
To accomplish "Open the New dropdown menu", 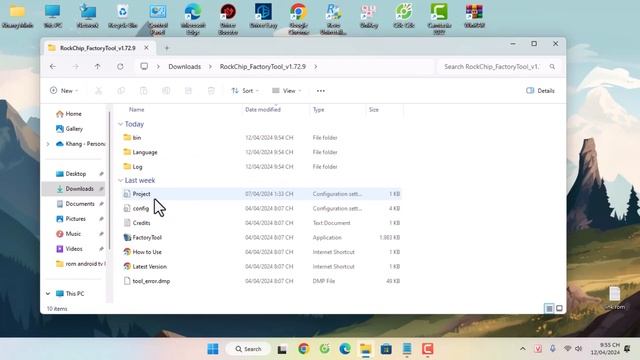I will (64, 91).
